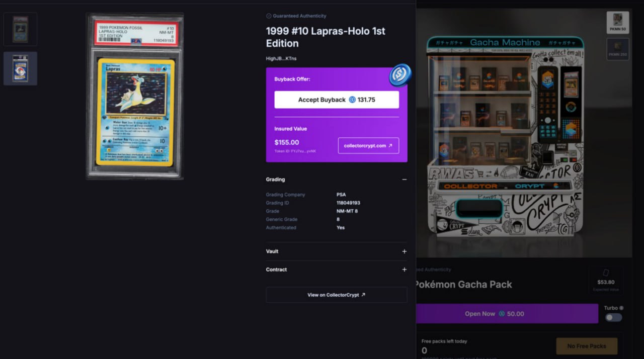Click the insured value "$155.00"
This screenshot has height=359, width=644.
coord(287,142)
